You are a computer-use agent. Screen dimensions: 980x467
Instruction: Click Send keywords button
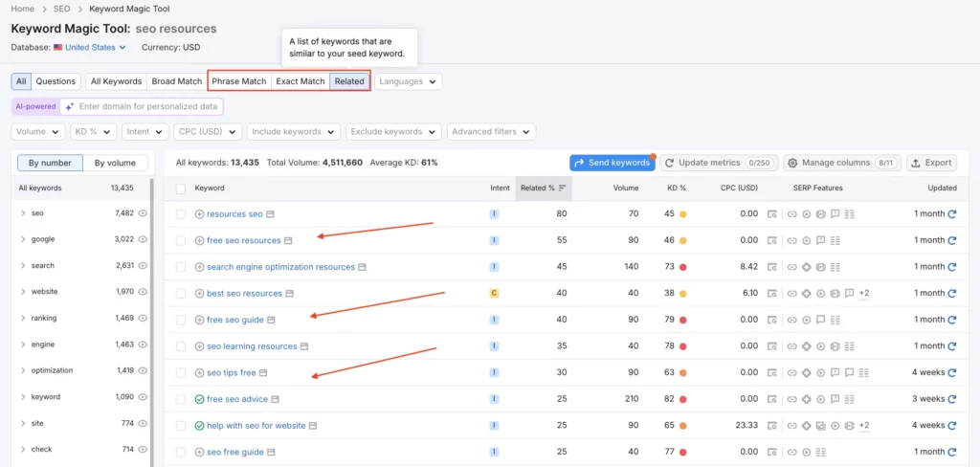[x=612, y=163]
